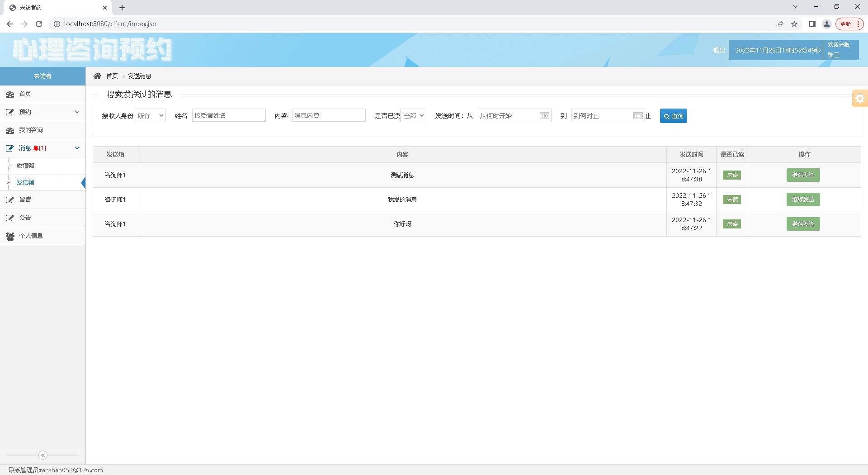The height and width of the screenshot is (475, 868).
Task: Open 收信箱 in the sidebar
Action: coord(26,166)
